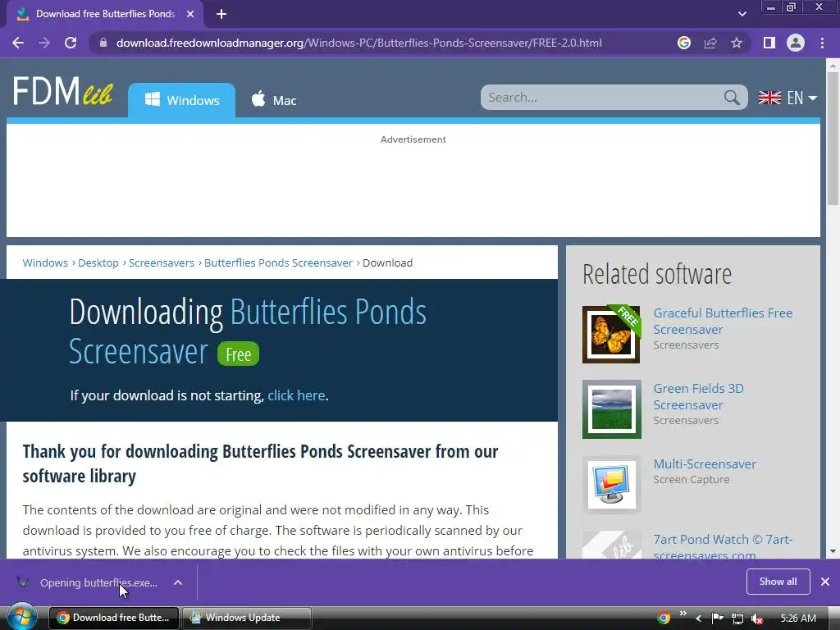Close the downloads bar
Viewport: 840px width, 630px height.
[825, 582]
